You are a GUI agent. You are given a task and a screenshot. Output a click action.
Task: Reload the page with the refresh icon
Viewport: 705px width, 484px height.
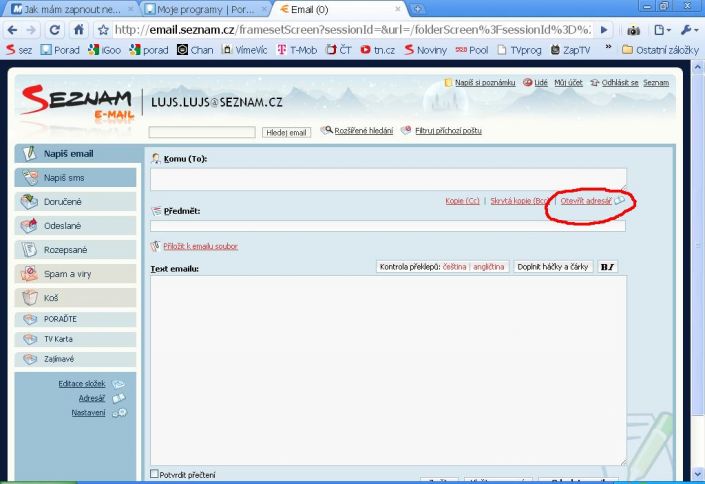[55, 30]
